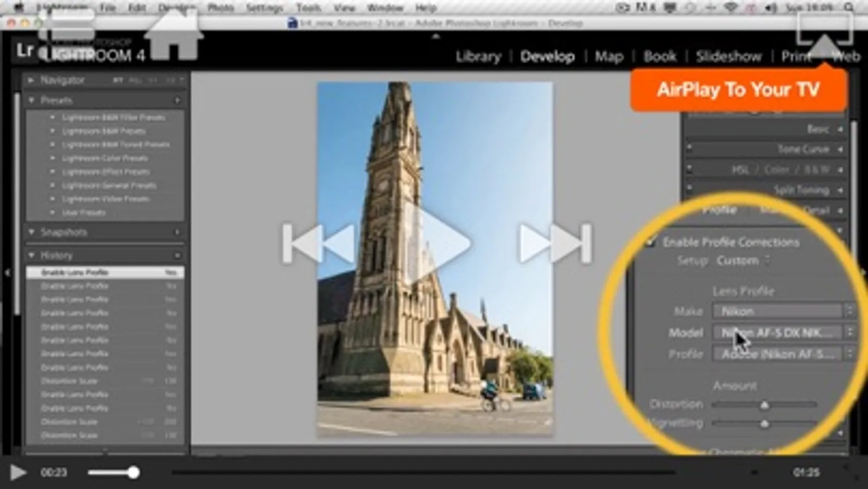This screenshot has width=868, height=489.
Task: Skip to next video chapter
Action: pyautogui.click(x=555, y=243)
